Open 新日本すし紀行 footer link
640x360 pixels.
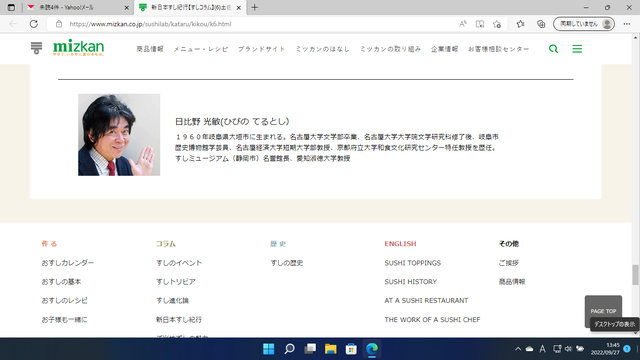179,320
